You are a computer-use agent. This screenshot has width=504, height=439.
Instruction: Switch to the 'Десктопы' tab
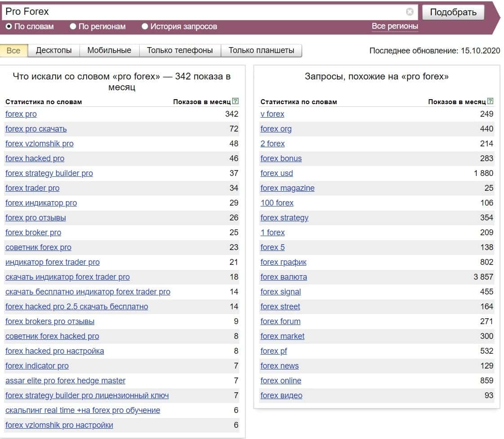pyautogui.click(x=54, y=50)
